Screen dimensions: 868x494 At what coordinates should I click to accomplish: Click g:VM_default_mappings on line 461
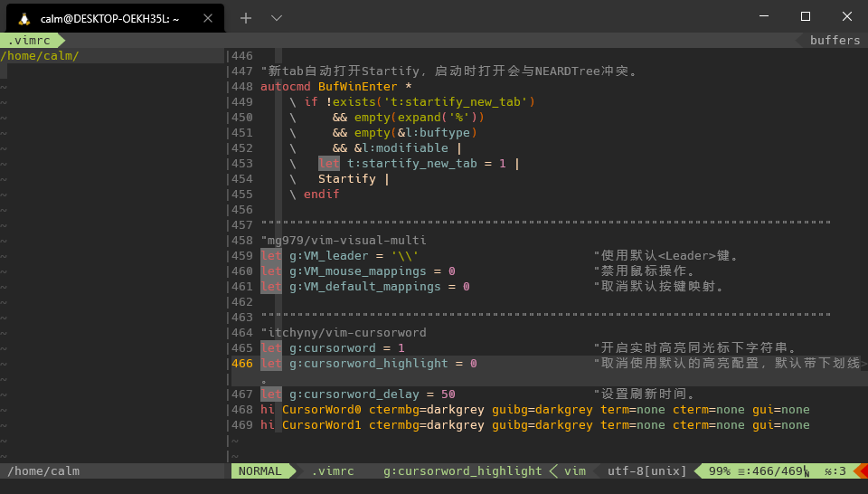364,287
